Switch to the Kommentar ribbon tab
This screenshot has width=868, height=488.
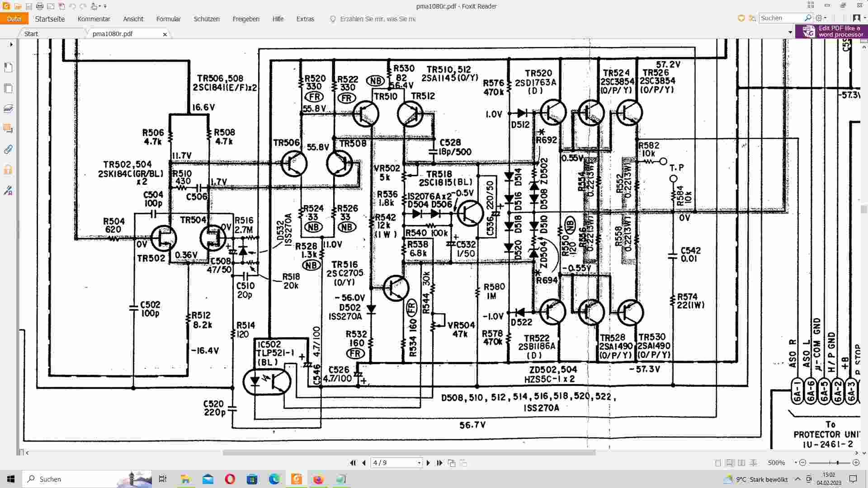(x=94, y=19)
